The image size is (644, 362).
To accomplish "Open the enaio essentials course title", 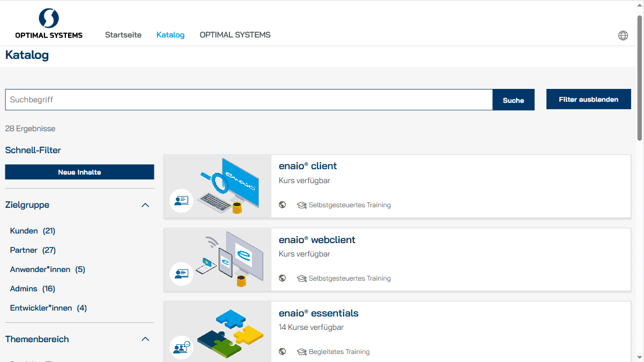I will click(319, 313).
